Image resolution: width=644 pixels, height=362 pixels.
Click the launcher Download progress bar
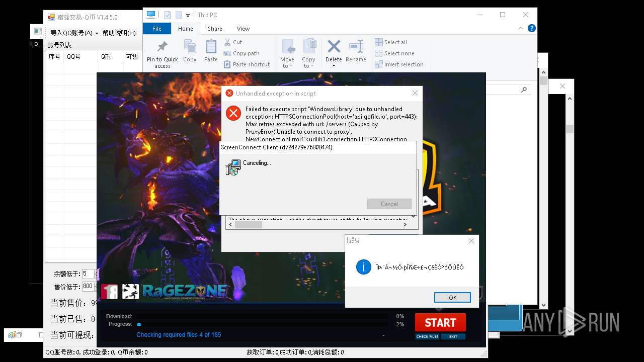click(262, 316)
